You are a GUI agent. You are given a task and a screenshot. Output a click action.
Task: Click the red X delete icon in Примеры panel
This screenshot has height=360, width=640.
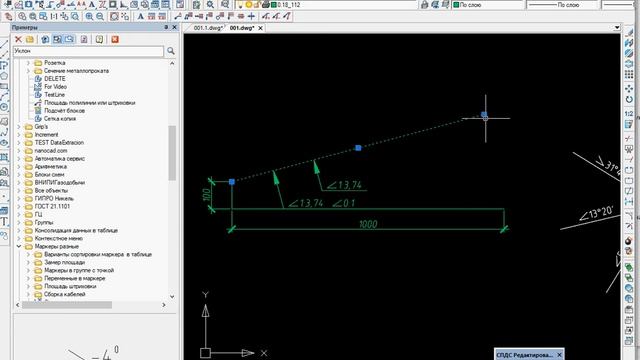coord(18,39)
